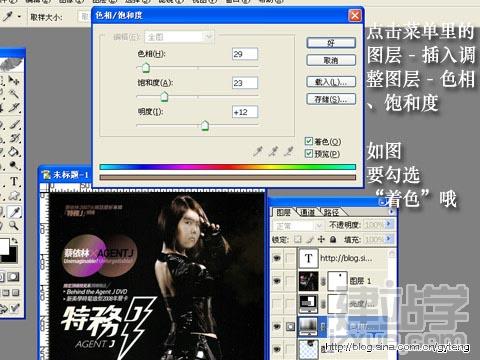Click the T thumbnail of the text layer
Viewport: 480px width, 360px height.
click(308, 259)
